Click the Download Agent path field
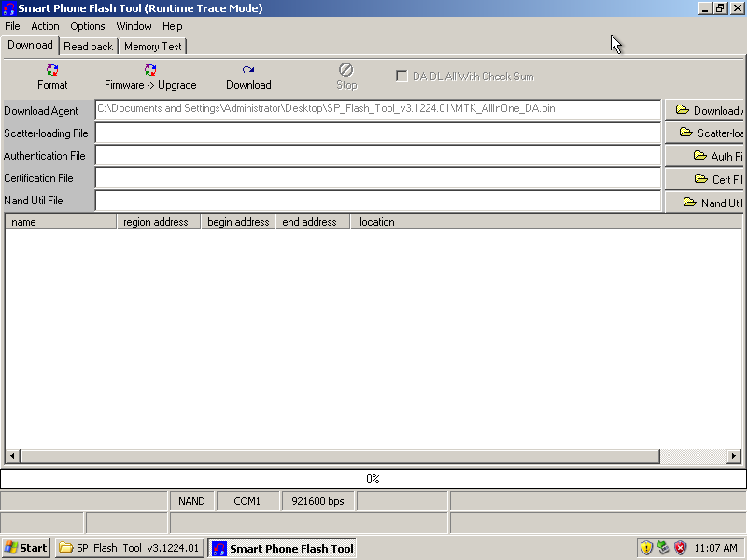 click(378, 110)
